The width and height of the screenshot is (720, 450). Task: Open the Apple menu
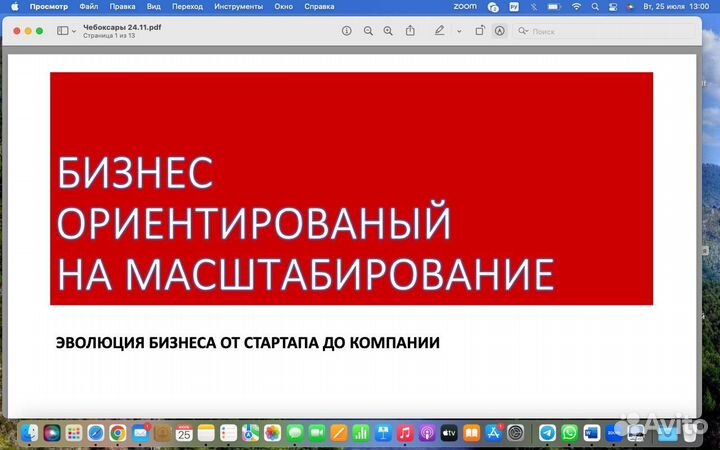[x=15, y=6]
